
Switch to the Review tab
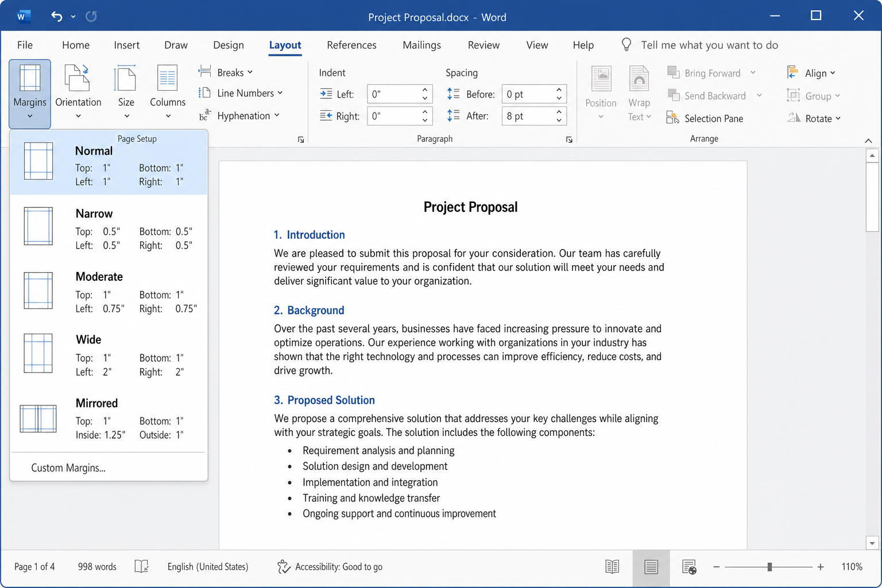click(x=483, y=45)
